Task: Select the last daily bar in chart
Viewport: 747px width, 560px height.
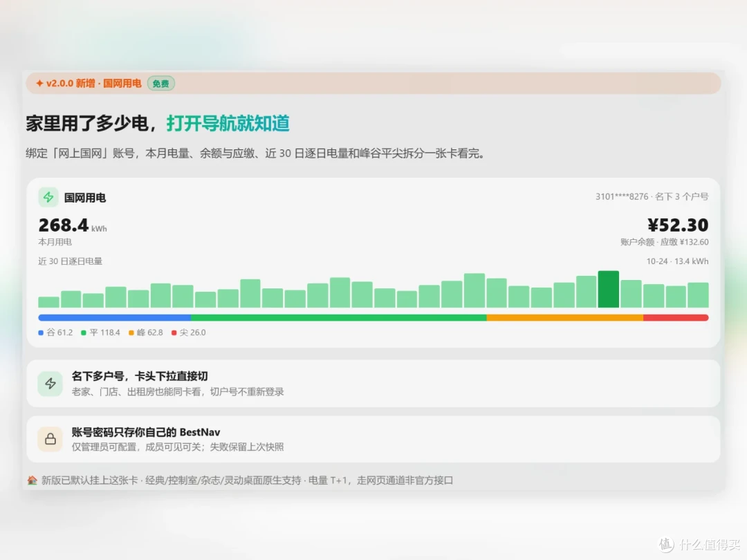Action: [699, 295]
